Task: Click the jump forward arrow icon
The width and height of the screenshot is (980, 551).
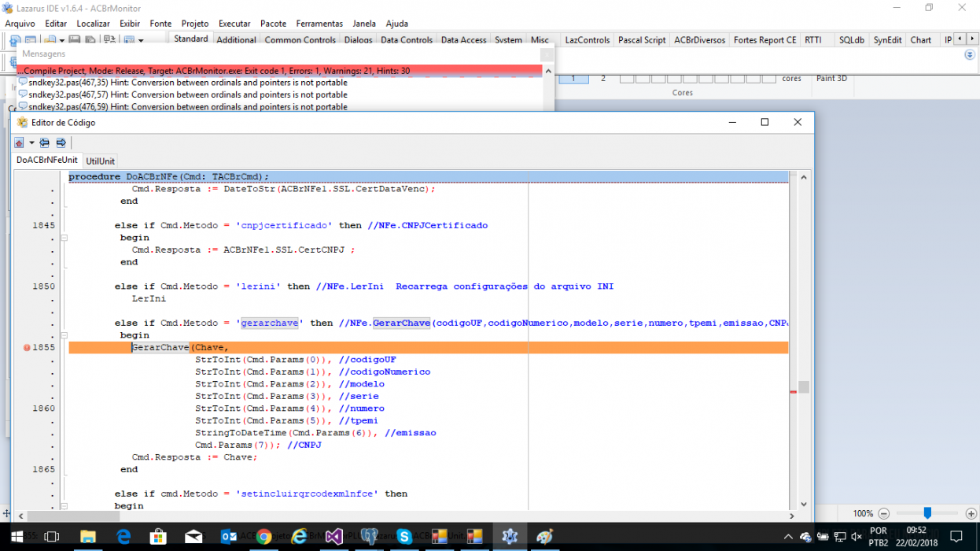Action: coord(61,142)
